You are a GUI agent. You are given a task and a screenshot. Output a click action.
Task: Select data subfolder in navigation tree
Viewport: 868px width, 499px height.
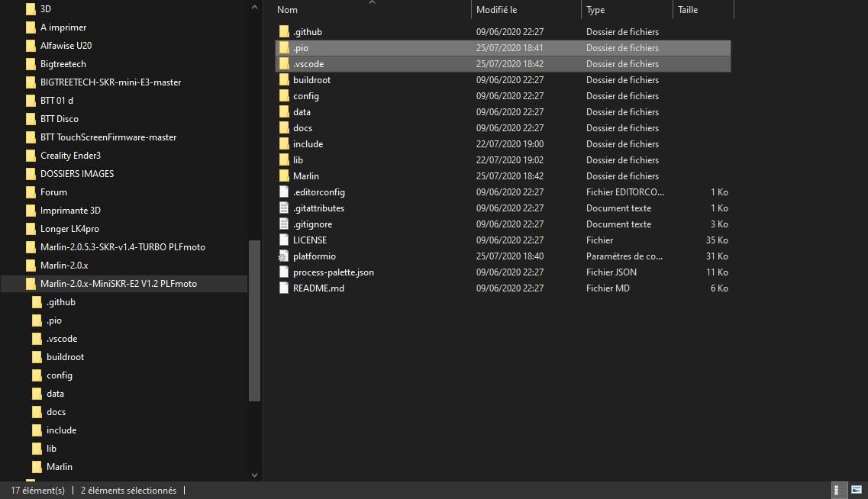56,394
